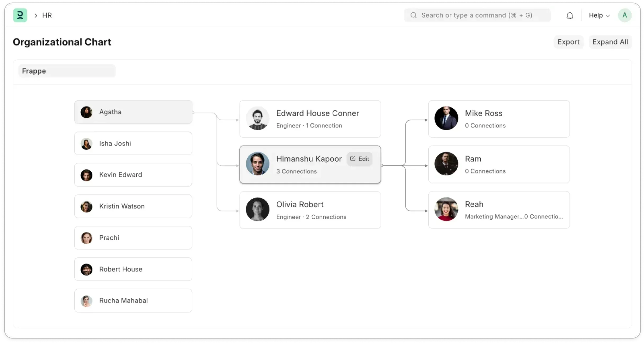Screen dimensions: 644x343
Task: Open the Frappe company selector
Action: tap(67, 71)
